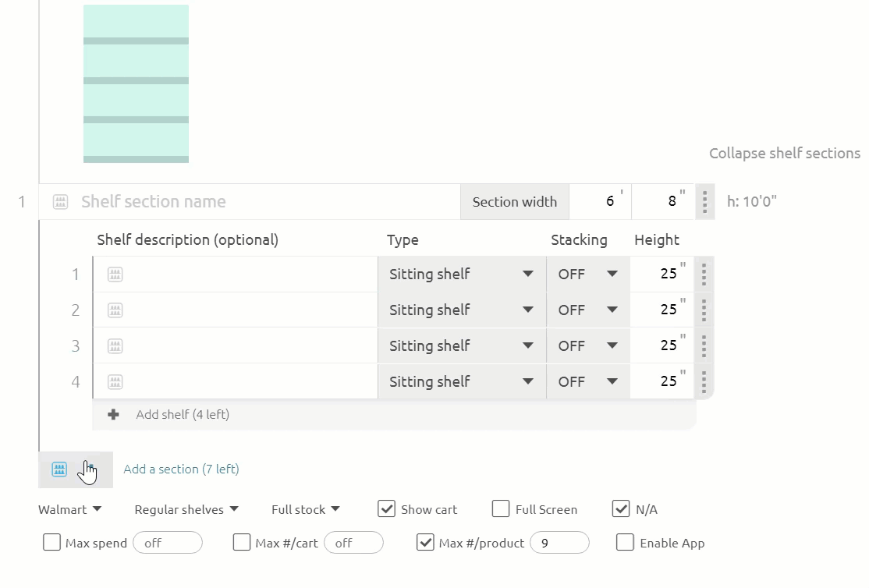Enable the Max spend checkbox
Viewport: 869px width, 588px height.
[x=51, y=542]
